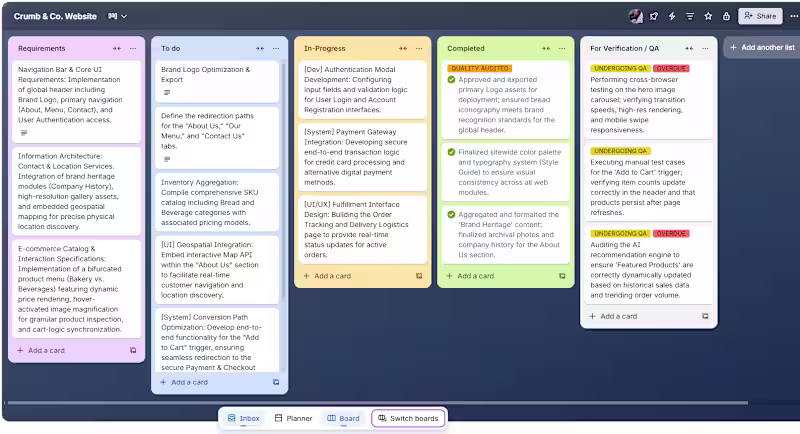The height and width of the screenshot is (434, 800).
Task: Add a card to In-Progress list
Action: pyautogui.click(x=328, y=276)
